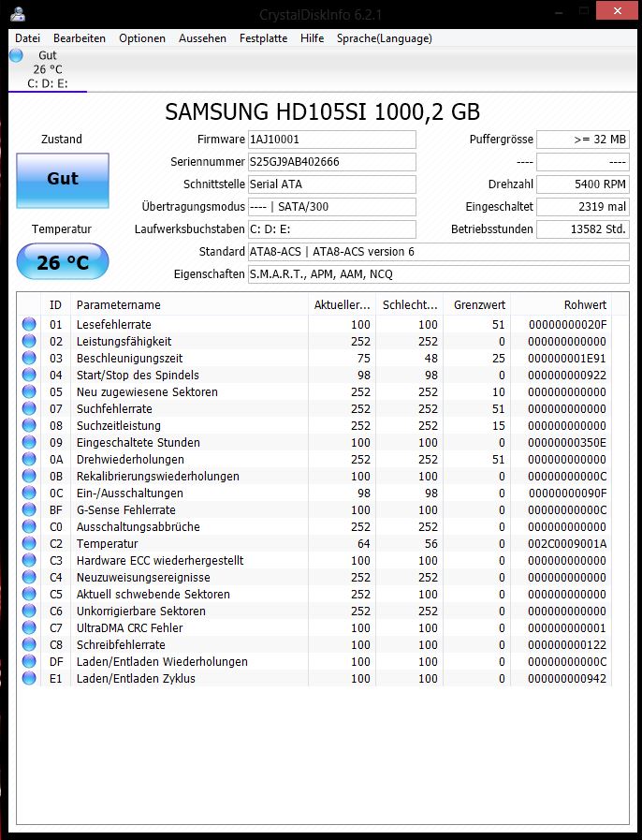The width and height of the screenshot is (642, 840).
Task: Select the Lesefehlerrate parameter name
Action: pyautogui.click(x=113, y=325)
